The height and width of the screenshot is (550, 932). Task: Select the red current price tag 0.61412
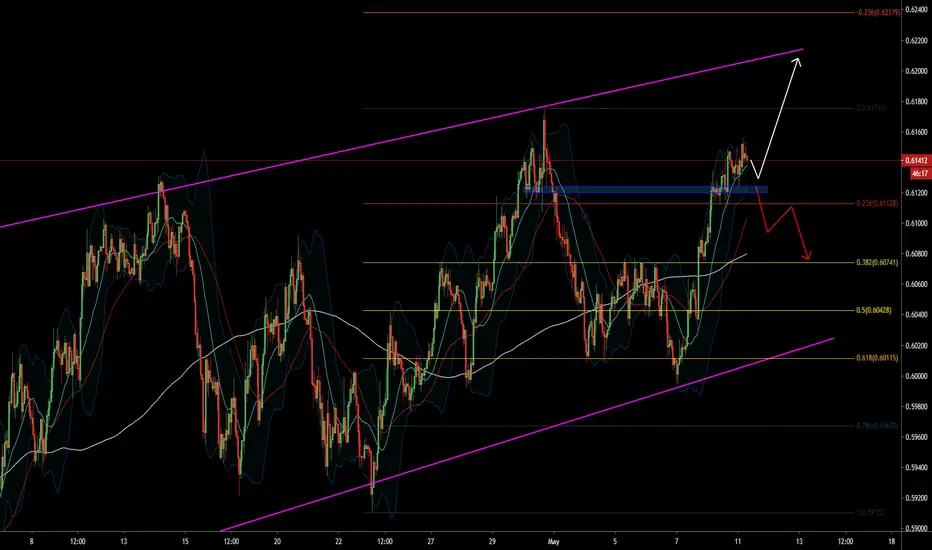916,161
